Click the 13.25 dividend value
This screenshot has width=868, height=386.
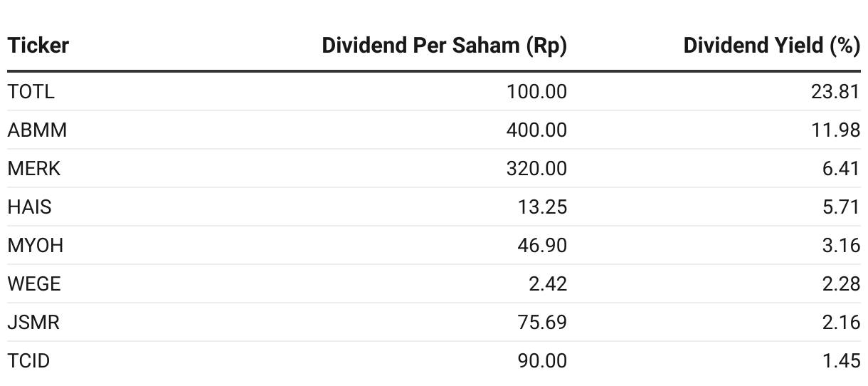point(542,207)
